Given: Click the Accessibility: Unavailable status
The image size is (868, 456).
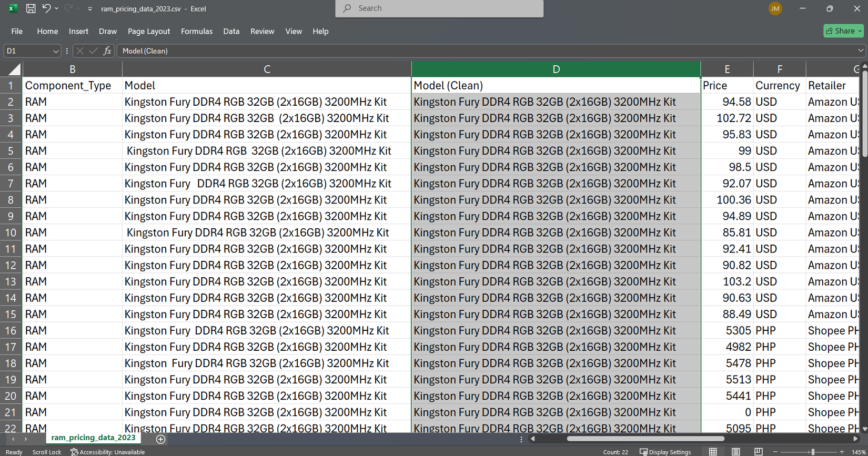Looking at the screenshot, I should pyautogui.click(x=107, y=452).
